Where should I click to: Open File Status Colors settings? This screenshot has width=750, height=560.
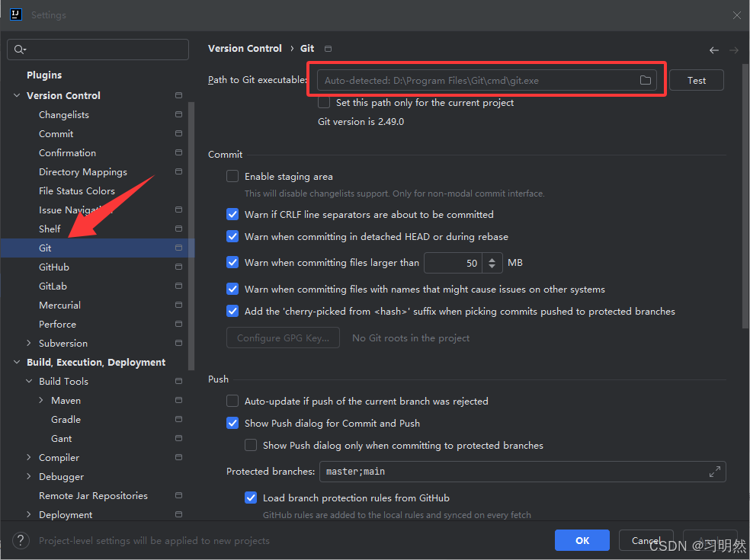77,190
